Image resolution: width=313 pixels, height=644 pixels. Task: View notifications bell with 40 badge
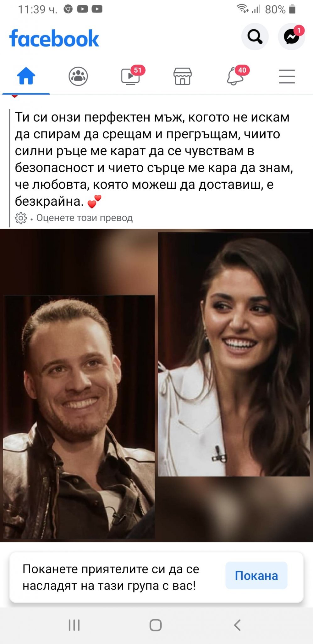tap(236, 76)
